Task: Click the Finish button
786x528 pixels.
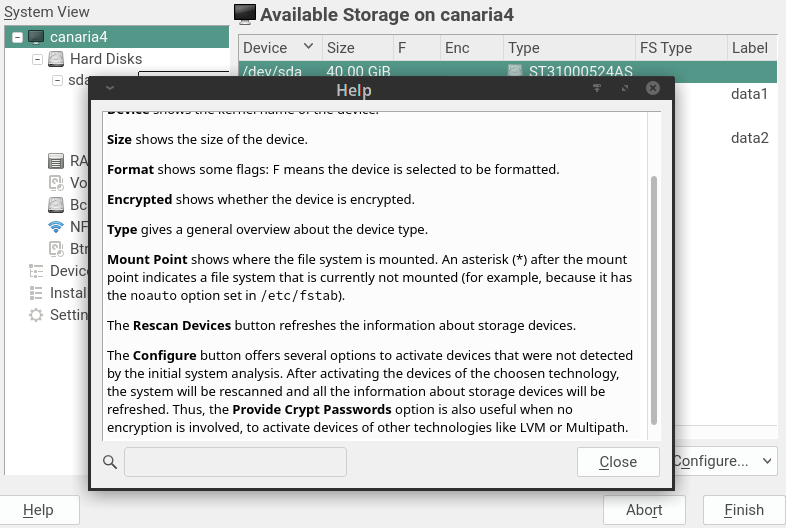Action: (743, 510)
